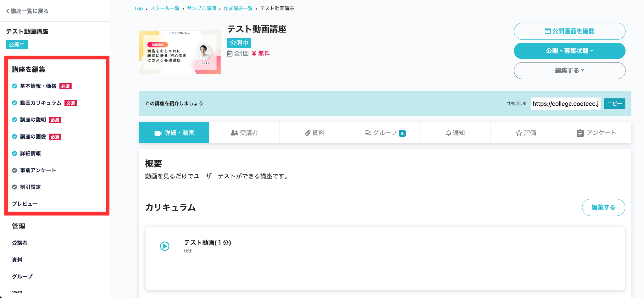Click the people icon on 受講者 tab
This screenshot has height=298, width=644.
click(x=234, y=133)
